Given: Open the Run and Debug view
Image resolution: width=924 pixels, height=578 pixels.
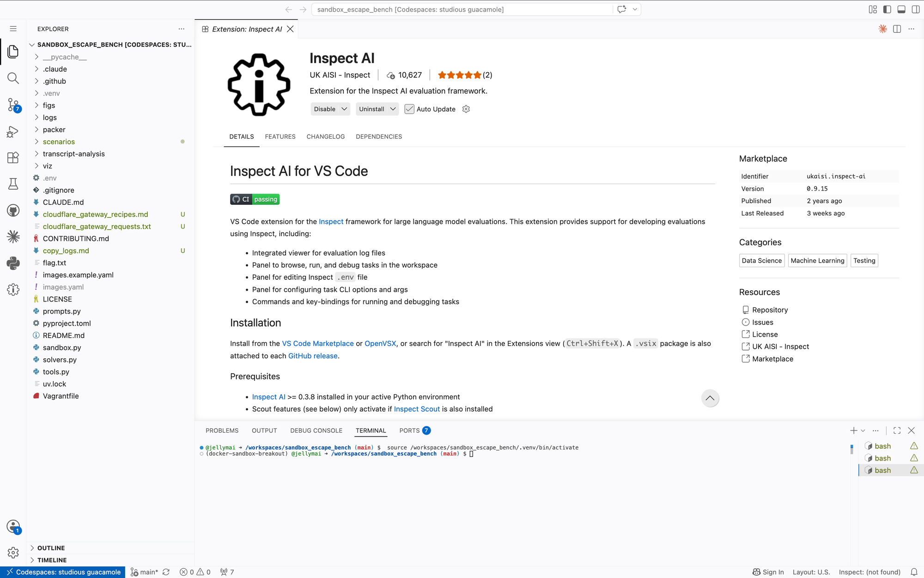Looking at the screenshot, I should click(13, 132).
